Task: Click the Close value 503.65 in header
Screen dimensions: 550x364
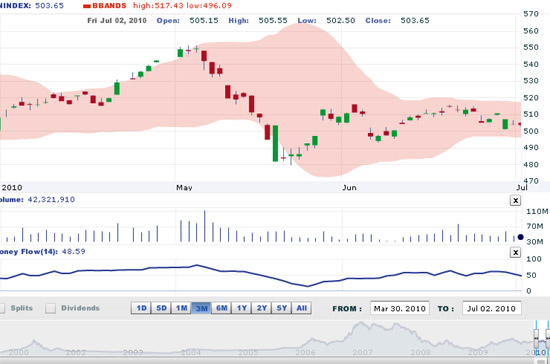Action: (415, 20)
